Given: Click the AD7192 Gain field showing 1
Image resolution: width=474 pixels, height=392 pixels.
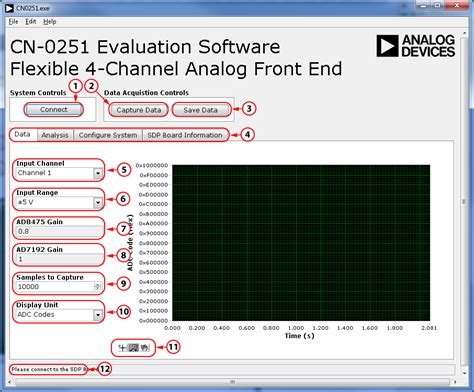Looking at the screenshot, I should (59, 259).
